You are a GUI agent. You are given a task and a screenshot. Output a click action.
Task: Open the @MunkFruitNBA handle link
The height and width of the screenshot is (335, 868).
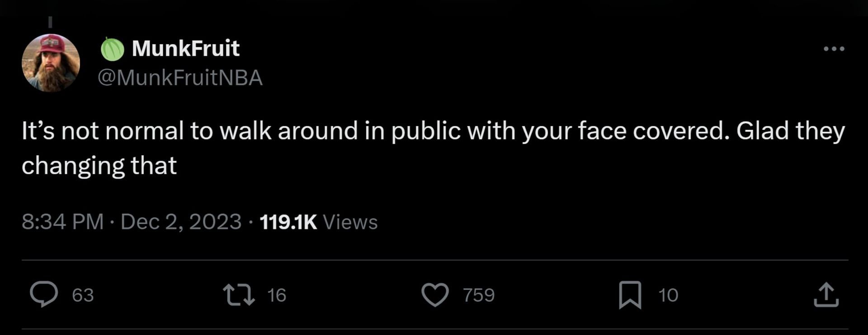coord(180,78)
